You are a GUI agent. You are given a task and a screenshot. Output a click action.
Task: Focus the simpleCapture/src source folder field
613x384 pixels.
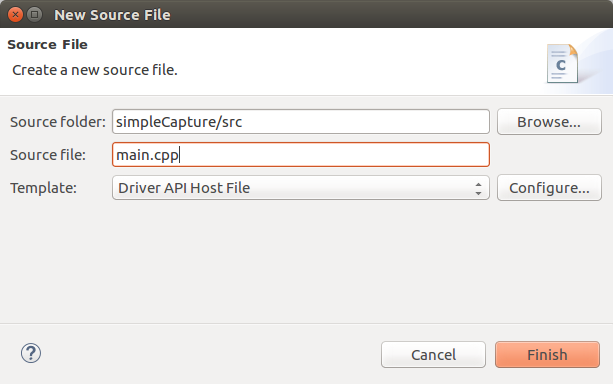tap(301, 122)
